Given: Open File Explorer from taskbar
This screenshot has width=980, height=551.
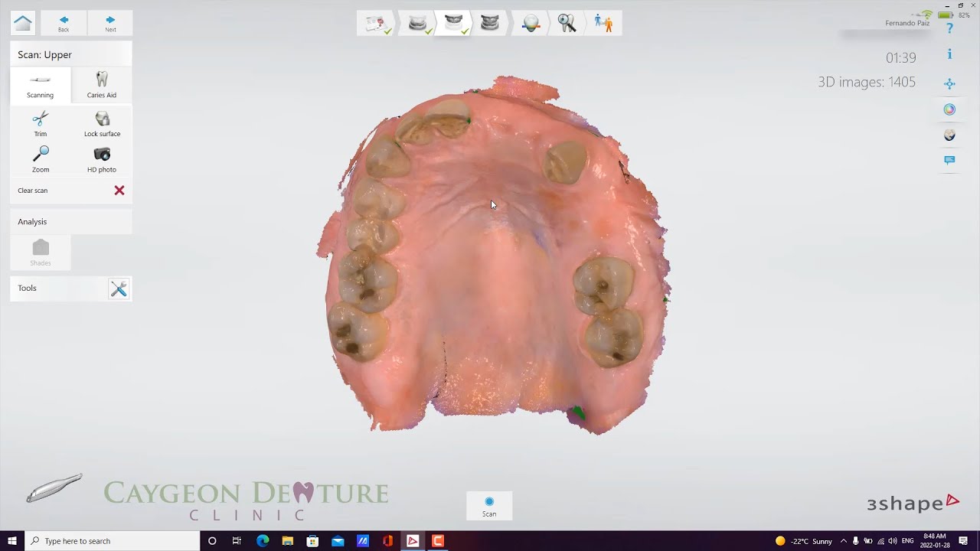Looking at the screenshot, I should (x=287, y=541).
